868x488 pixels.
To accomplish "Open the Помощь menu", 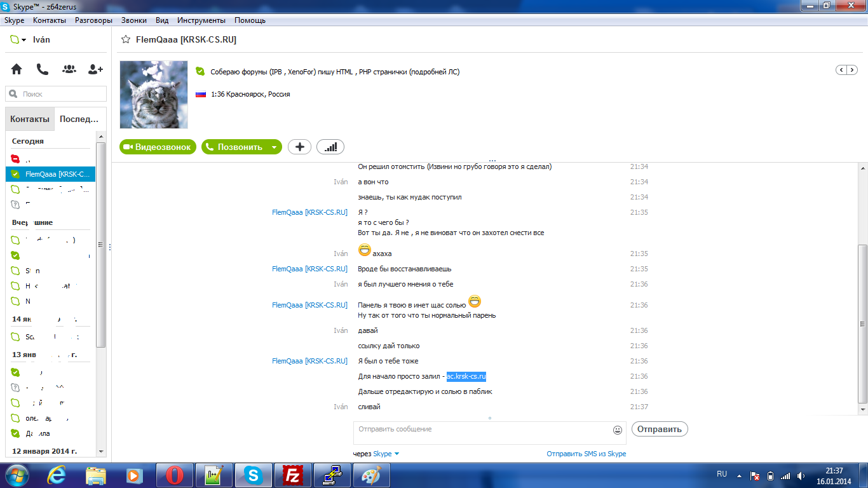I will pos(250,20).
